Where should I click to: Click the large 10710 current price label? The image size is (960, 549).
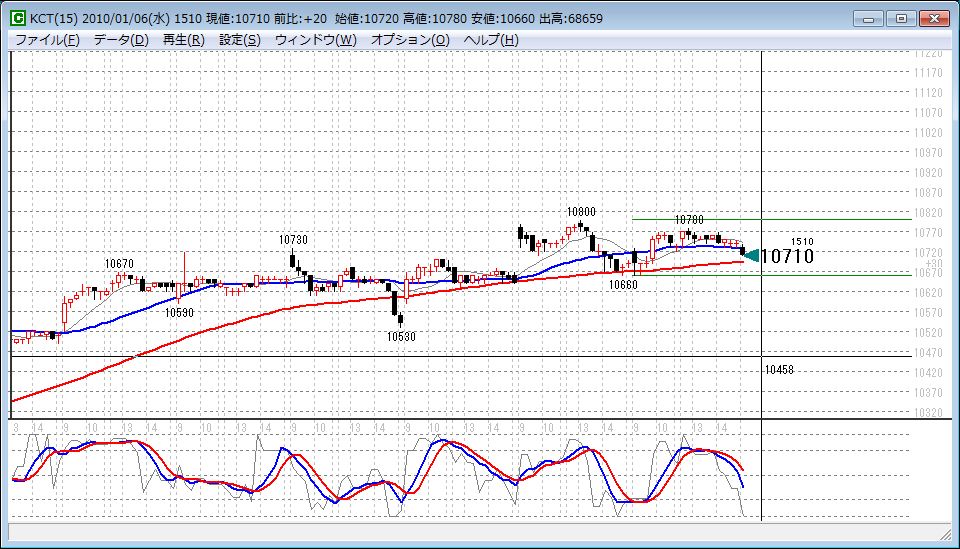pyautogui.click(x=787, y=257)
